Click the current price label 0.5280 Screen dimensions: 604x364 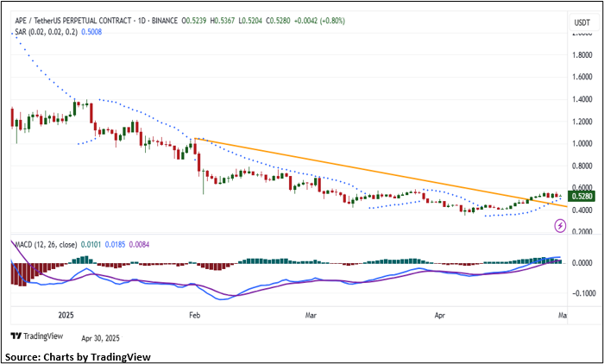[583, 198]
